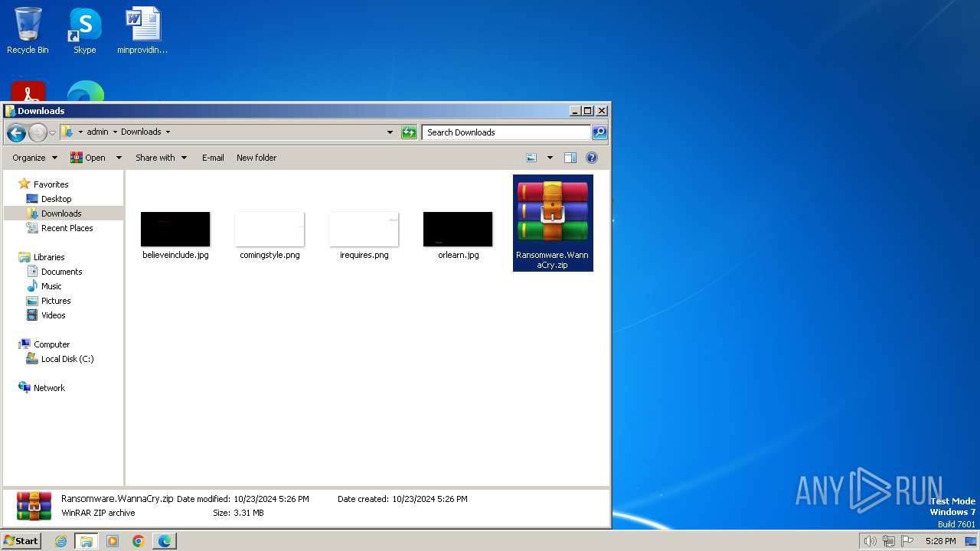The height and width of the screenshot is (551, 980).
Task: Close the Downloads window
Action: [x=602, y=111]
